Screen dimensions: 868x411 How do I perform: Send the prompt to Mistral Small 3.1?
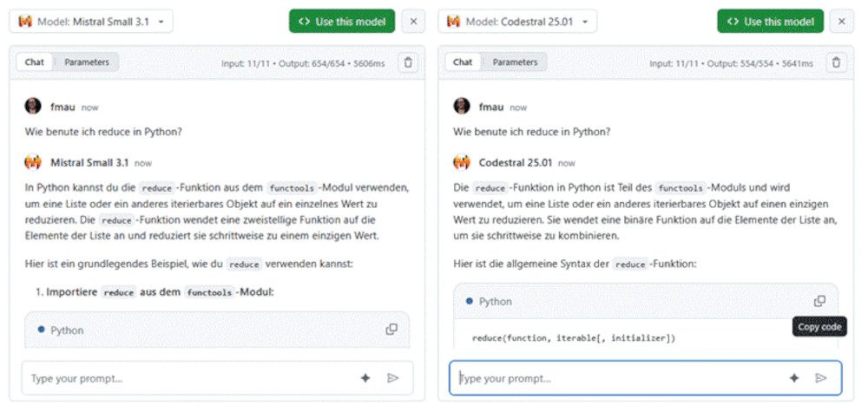(x=393, y=378)
